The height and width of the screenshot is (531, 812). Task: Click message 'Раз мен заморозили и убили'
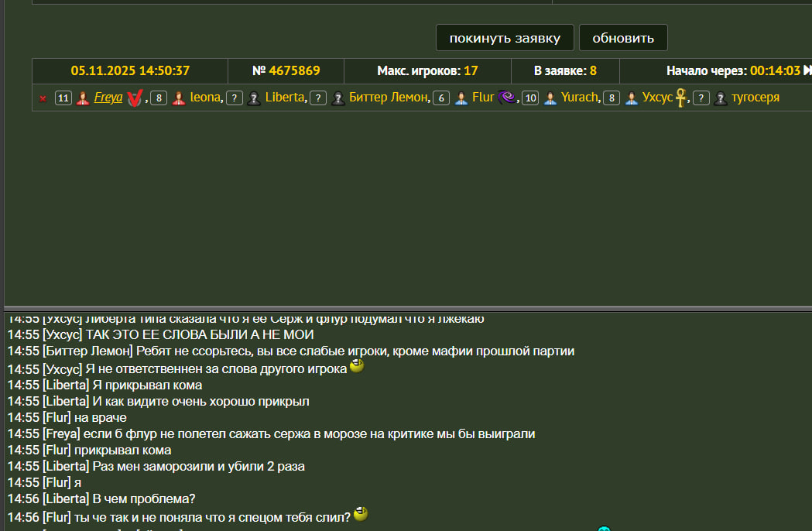pos(198,466)
